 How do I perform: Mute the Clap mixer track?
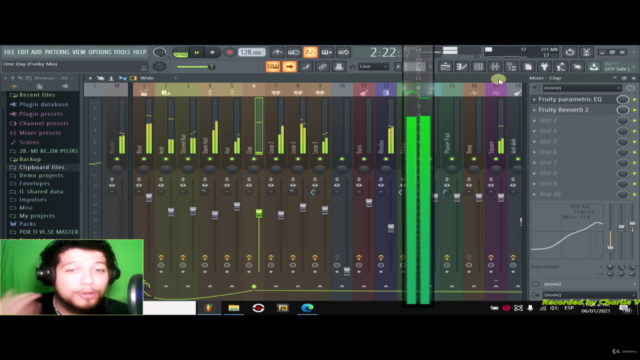coord(254,159)
